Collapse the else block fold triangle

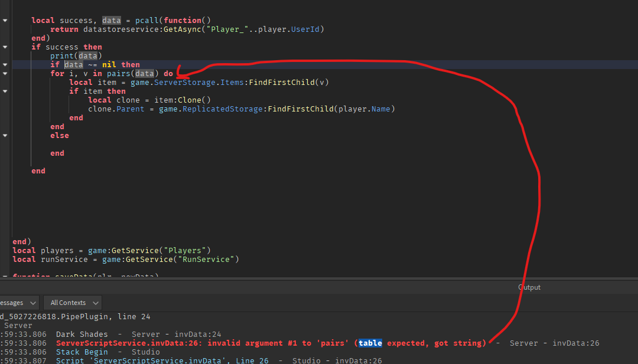tap(5, 135)
